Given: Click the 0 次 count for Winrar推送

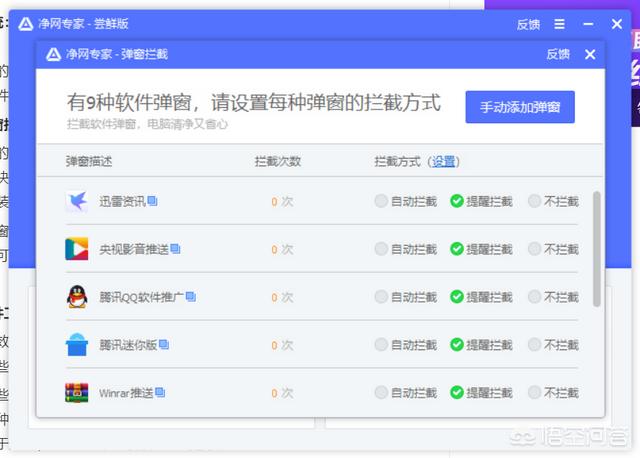Looking at the screenshot, I should (x=282, y=393).
